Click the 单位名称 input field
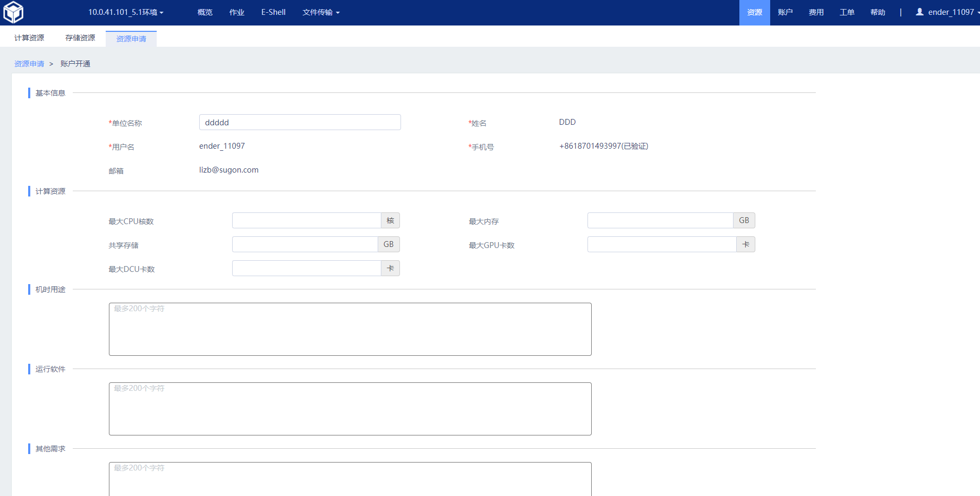The image size is (980, 496). [x=300, y=122]
